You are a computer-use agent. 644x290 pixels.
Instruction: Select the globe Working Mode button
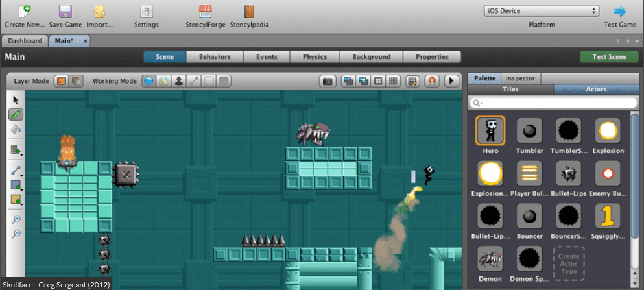[x=149, y=81]
